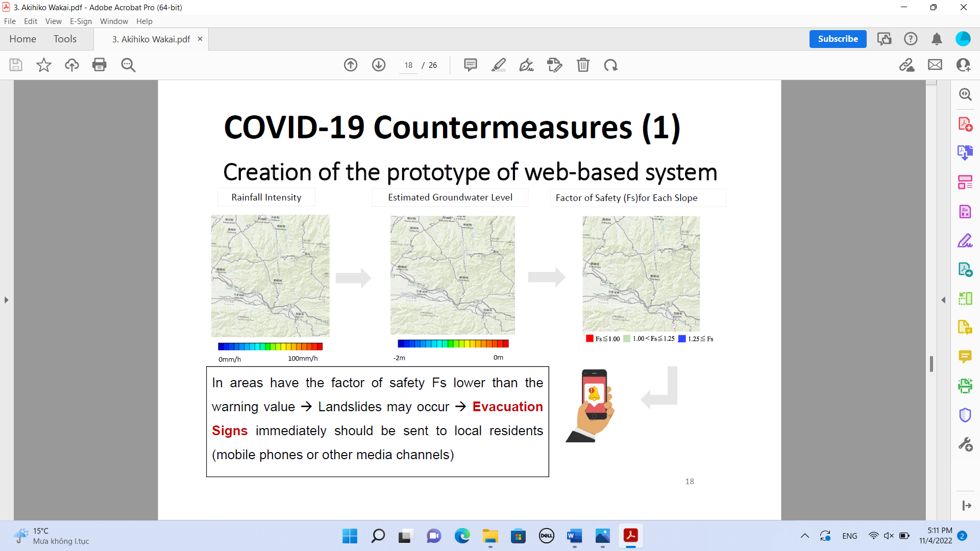
Task: Expand the left navigation pane
Action: (6, 300)
